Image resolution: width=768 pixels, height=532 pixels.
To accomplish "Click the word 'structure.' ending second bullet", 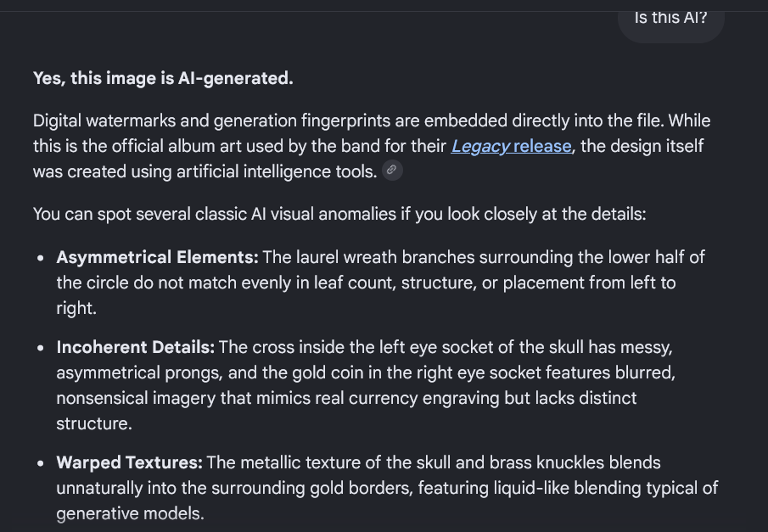I will [94, 423].
